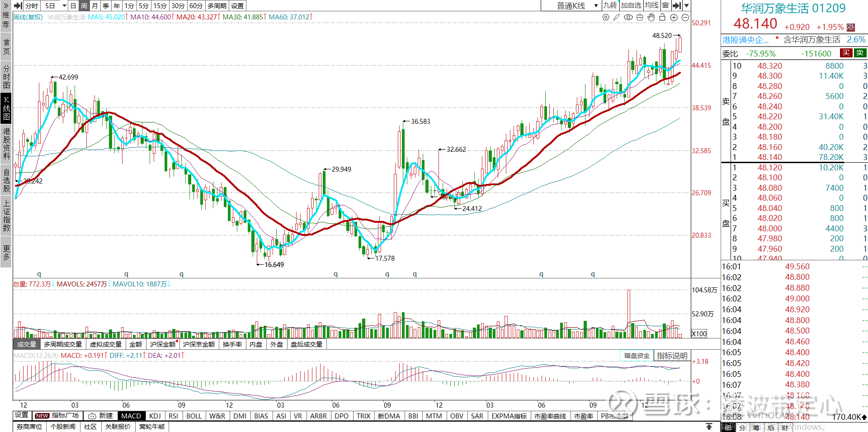The image size is (868, 432).
Task: Open 推荐 in left sidebar
Action: (6, 20)
